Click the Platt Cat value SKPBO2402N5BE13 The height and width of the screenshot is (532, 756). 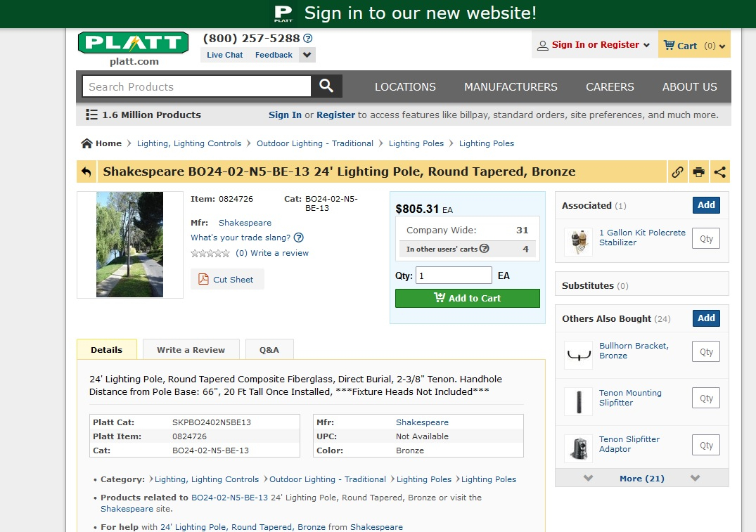click(212, 422)
